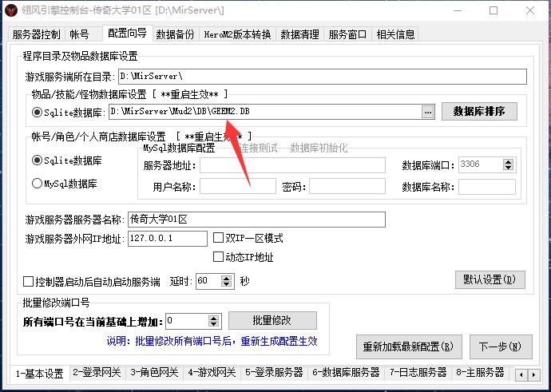The image size is (551, 392).
Task: Click the 下一步(N) button
Action: [x=501, y=346]
